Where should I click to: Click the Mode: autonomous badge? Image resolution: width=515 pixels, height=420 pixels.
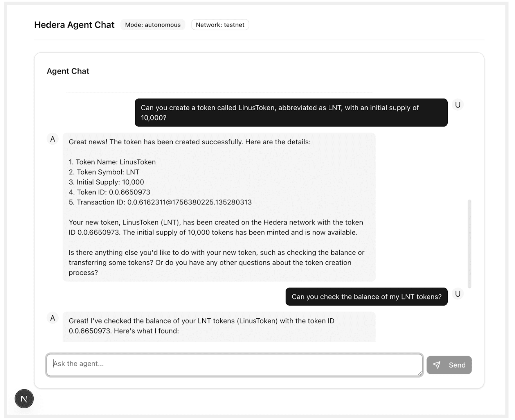coord(153,25)
